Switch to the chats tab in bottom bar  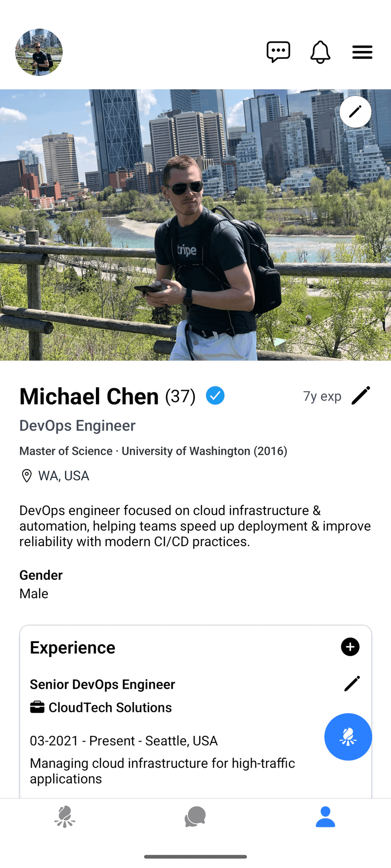pyautogui.click(x=195, y=817)
